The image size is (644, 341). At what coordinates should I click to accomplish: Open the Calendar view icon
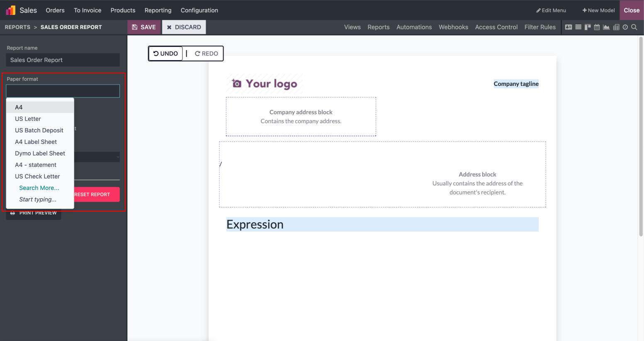(x=597, y=27)
